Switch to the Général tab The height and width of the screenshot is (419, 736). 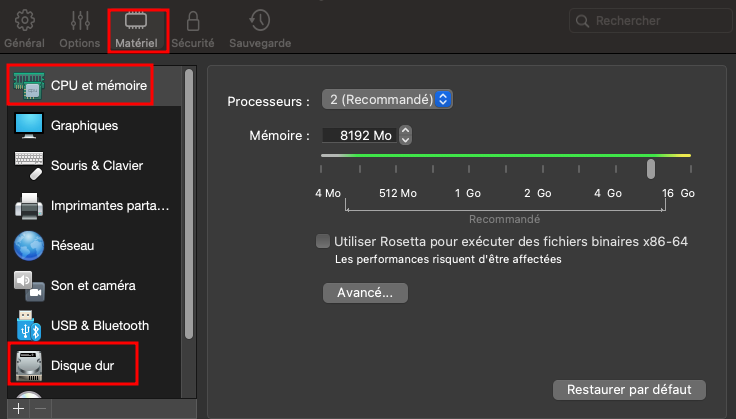tap(24, 29)
